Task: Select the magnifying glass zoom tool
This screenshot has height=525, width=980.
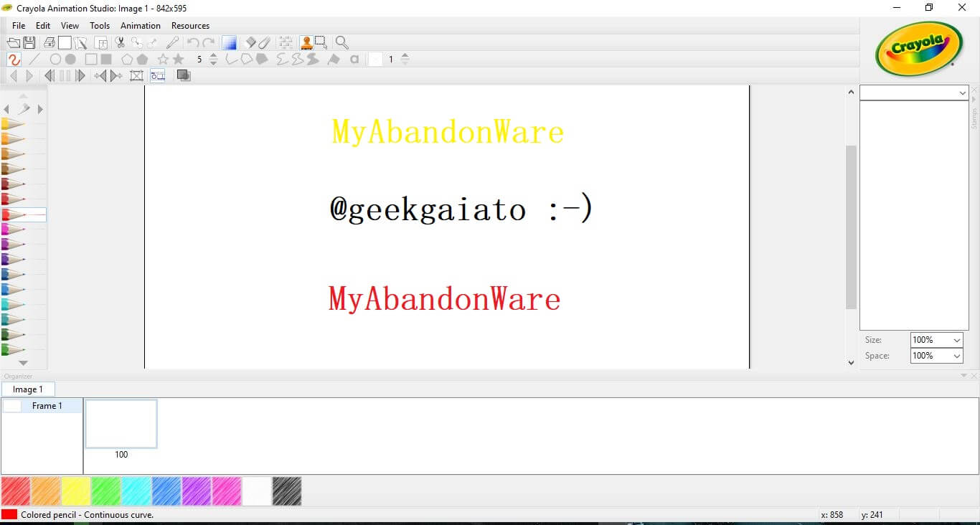Action: (341, 43)
